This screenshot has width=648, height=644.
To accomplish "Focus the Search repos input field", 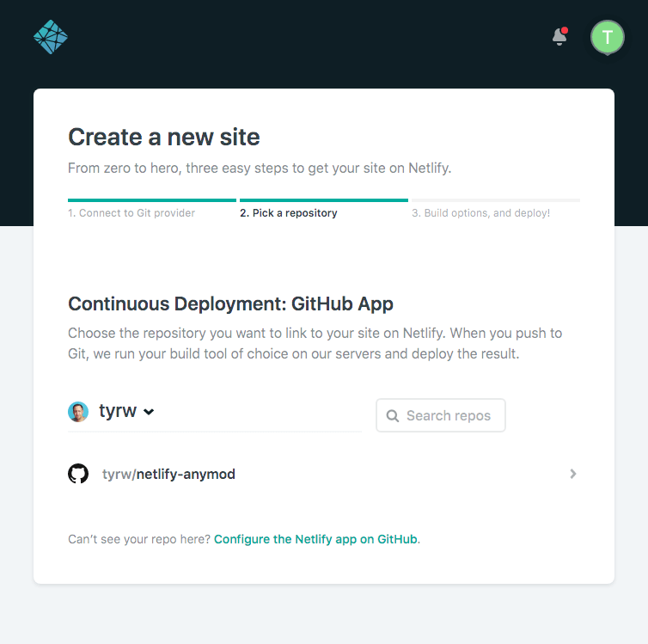I will pyautogui.click(x=441, y=415).
